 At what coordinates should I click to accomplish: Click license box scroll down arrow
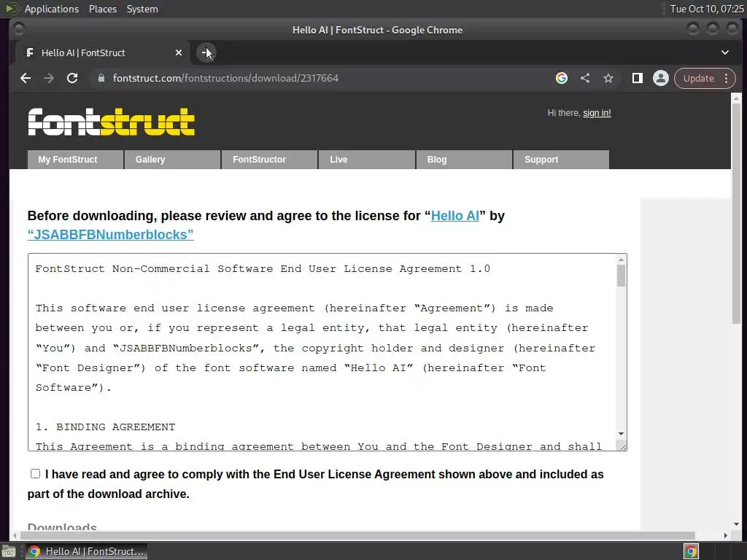(x=621, y=433)
